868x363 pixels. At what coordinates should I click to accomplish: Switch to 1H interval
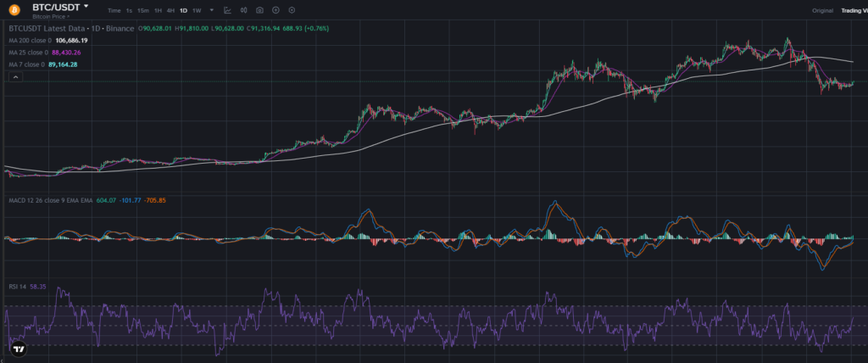pos(158,10)
